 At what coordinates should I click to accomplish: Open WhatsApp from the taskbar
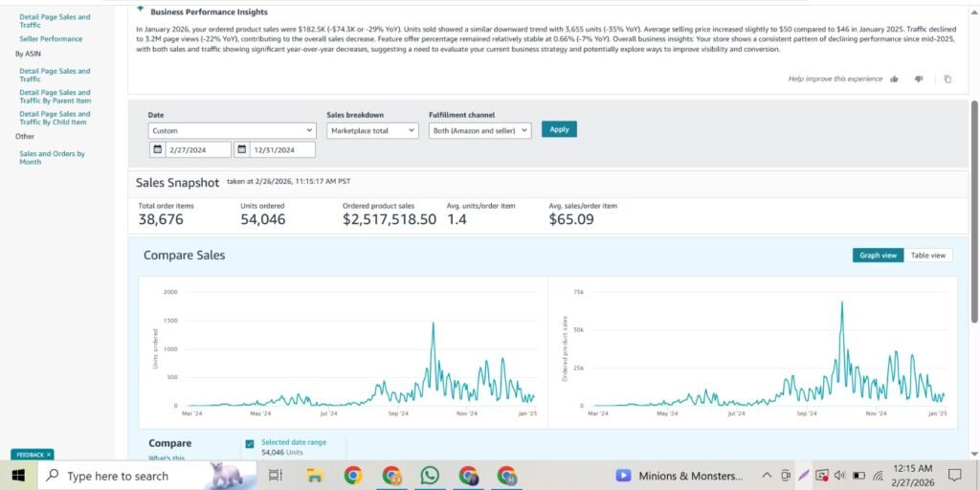430,476
